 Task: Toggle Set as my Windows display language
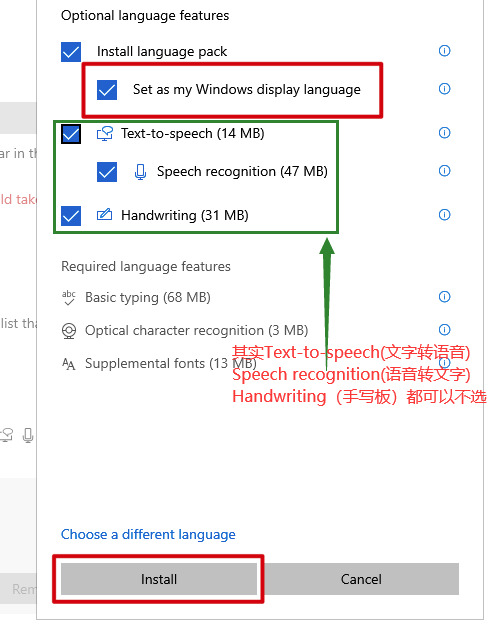[107, 90]
